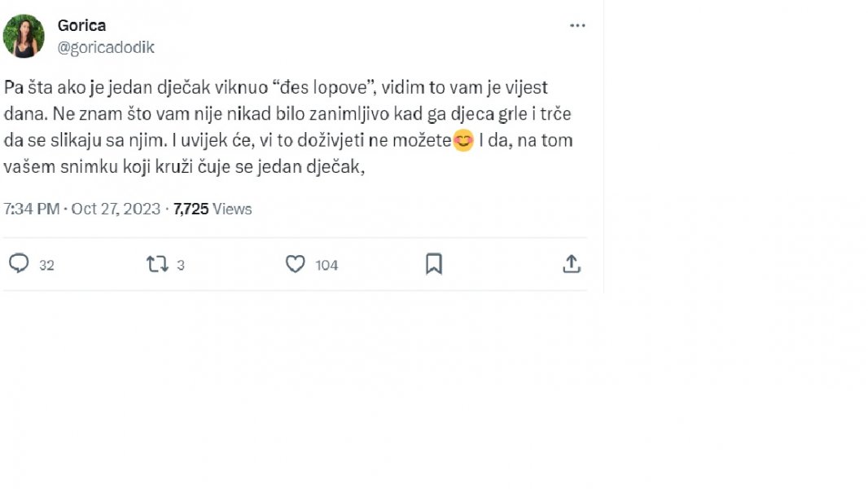View the 32 replies count
Screen dimensions: 868x489
(45, 265)
